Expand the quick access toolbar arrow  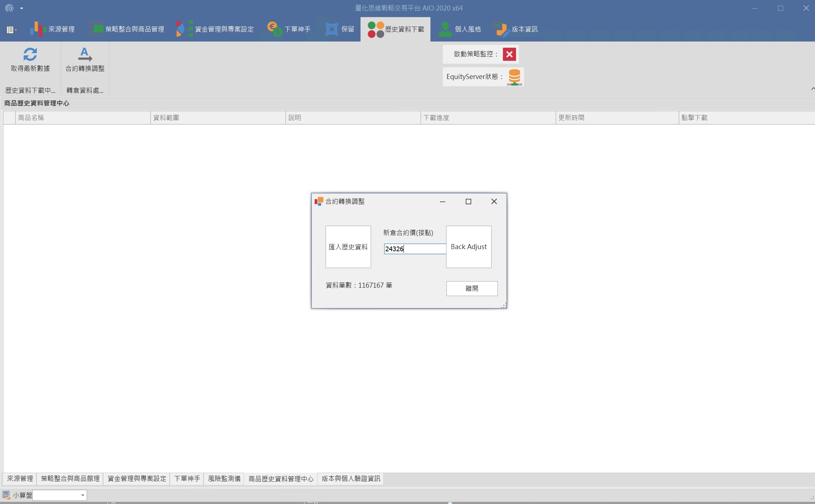(x=21, y=8)
